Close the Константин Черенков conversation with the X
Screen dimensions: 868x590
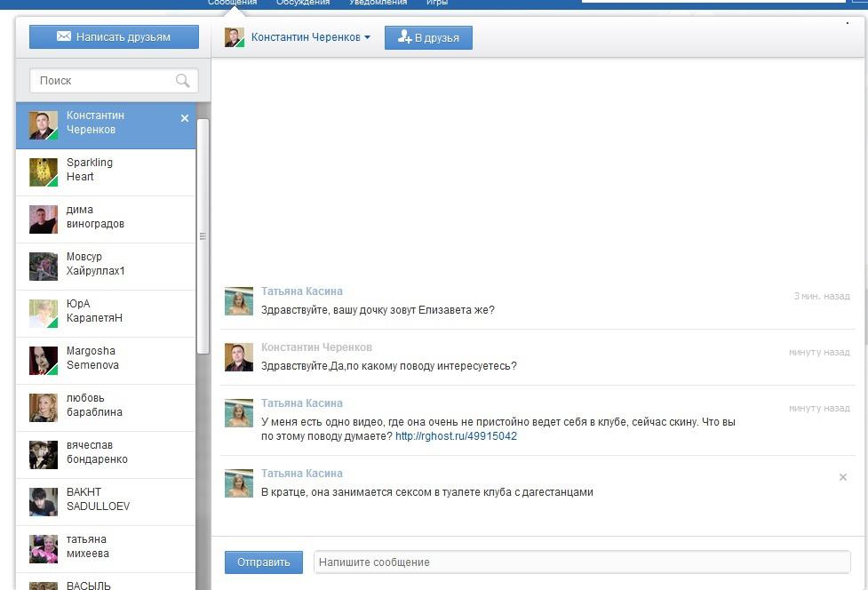(x=185, y=118)
